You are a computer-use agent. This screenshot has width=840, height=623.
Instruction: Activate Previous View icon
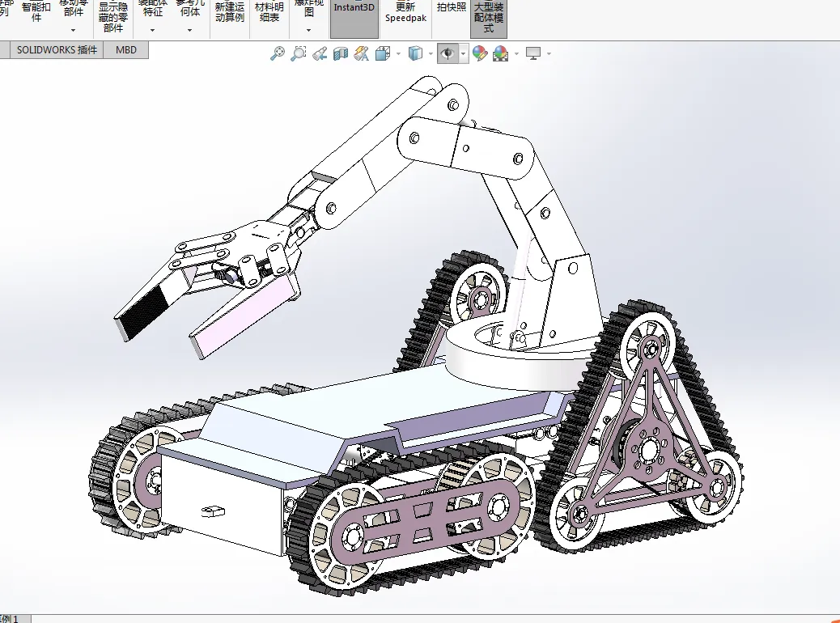pyautogui.click(x=320, y=53)
